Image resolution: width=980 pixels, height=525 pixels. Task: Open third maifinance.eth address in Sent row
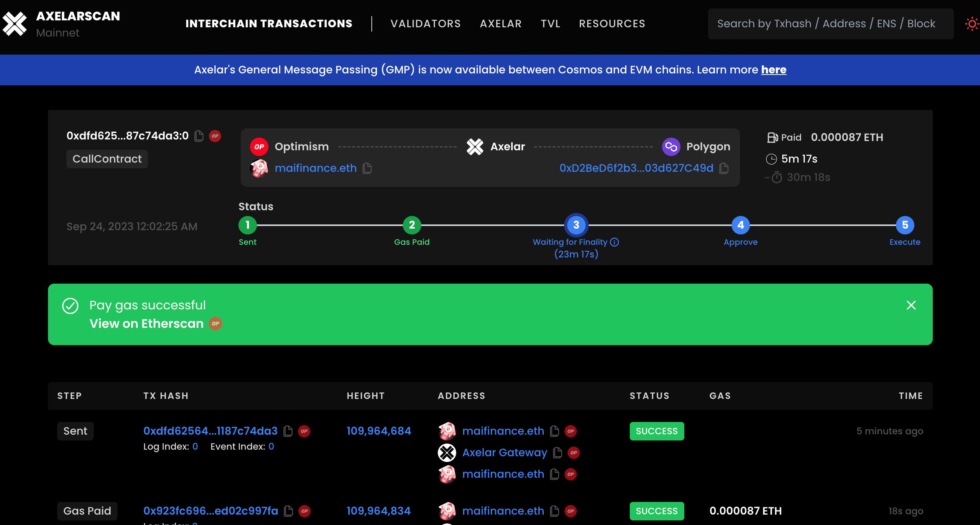tap(503, 474)
